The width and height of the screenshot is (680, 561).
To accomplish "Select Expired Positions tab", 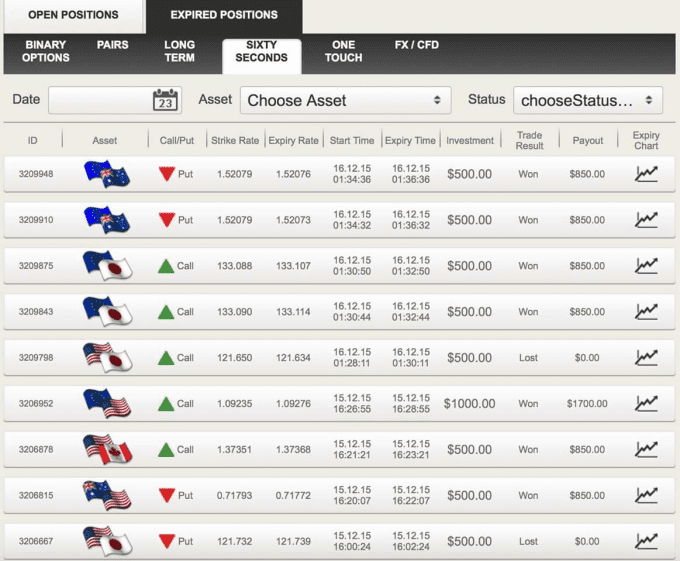I will click(224, 15).
